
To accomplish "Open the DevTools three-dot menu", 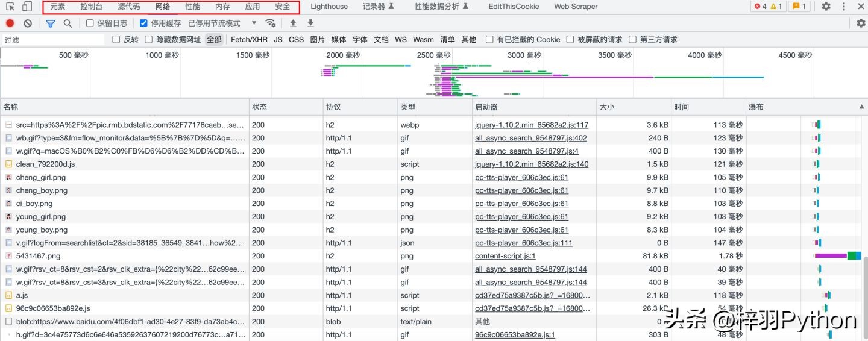I will pos(843,7).
